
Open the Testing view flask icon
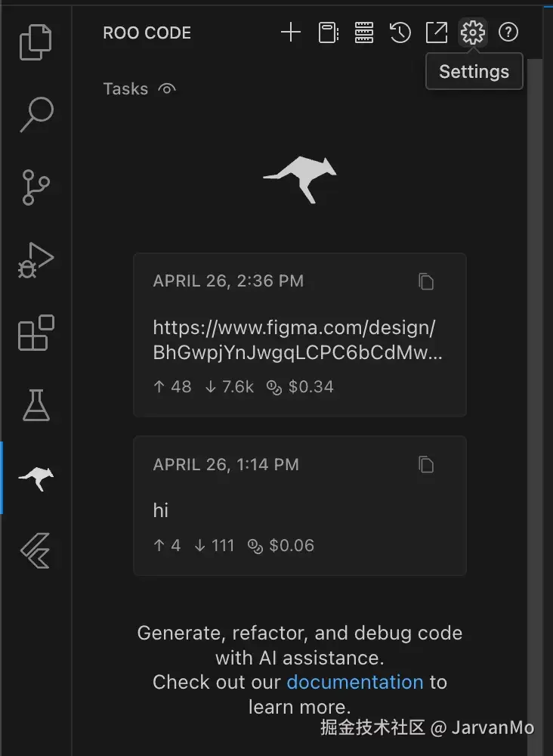tap(34, 405)
